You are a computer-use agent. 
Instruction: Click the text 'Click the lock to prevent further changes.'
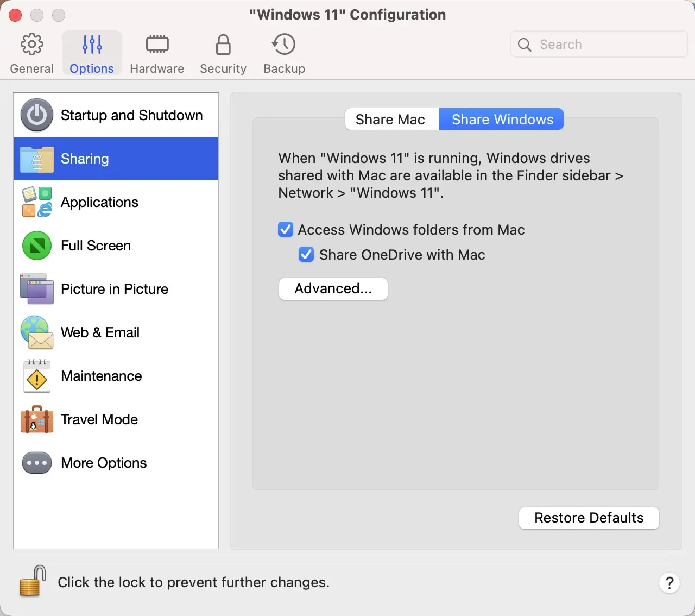coord(193,582)
